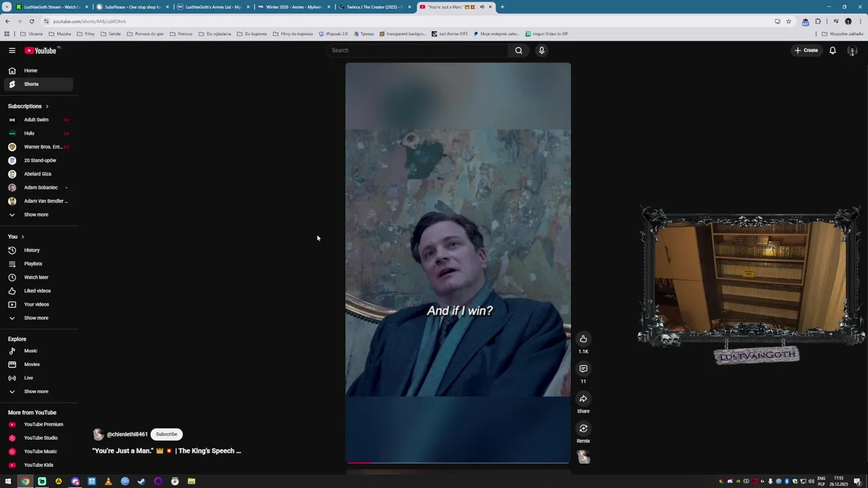Bookmark this page with the star
The image size is (868, 488).
(x=788, y=21)
